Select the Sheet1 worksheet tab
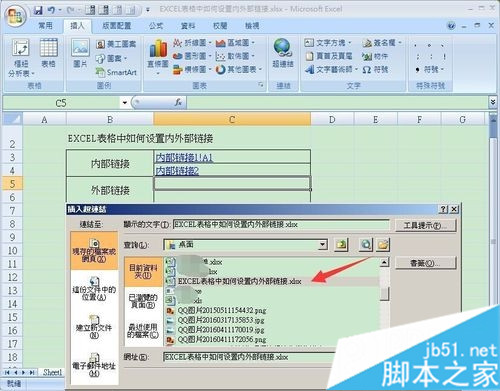Viewport: 500px width, 391px height. (52, 372)
